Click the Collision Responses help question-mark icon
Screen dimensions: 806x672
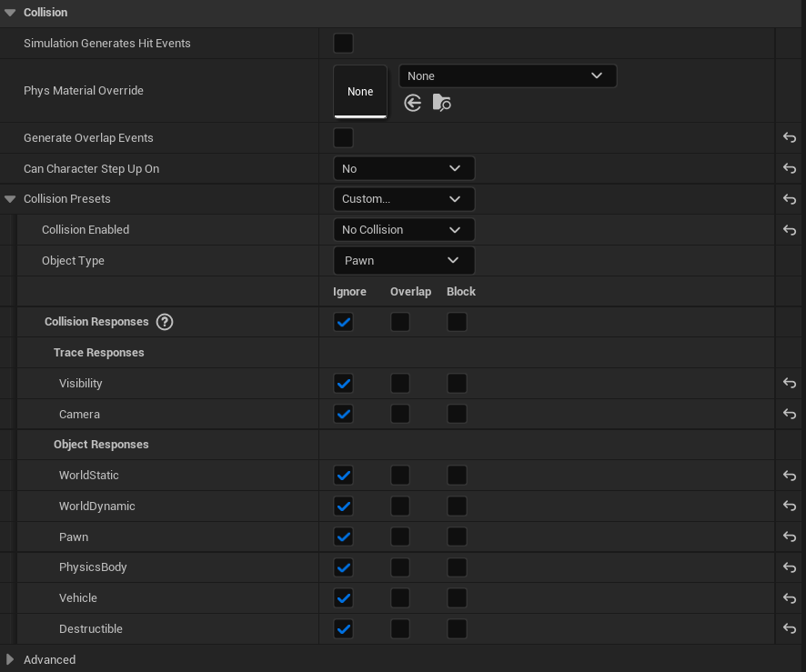[165, 322]
